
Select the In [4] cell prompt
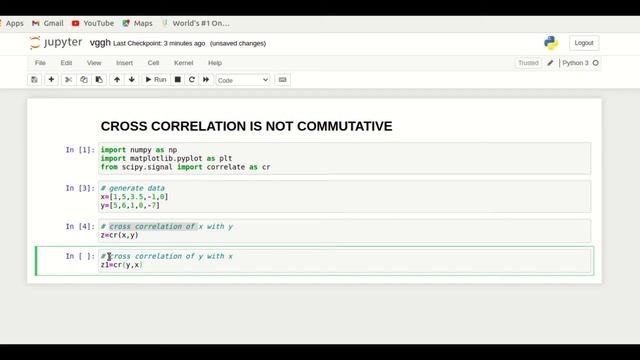point(80,227)
